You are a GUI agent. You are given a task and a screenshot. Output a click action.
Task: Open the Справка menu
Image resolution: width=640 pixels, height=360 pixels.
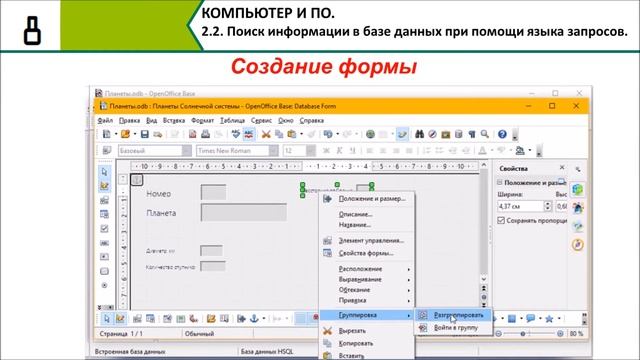point(311,120)
